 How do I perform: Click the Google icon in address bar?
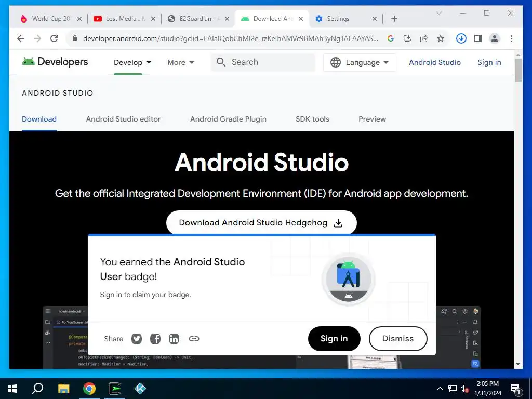(391, 38)
